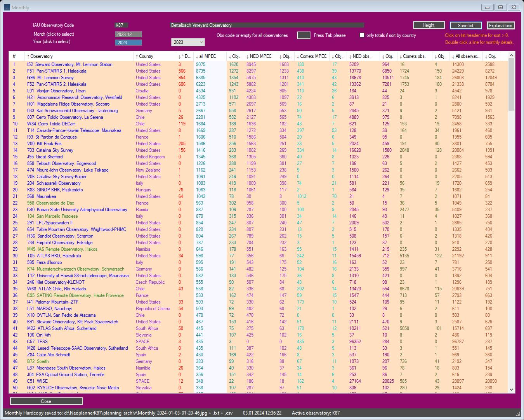Viewport: 524px width, 420px height.
Task: Click the Close button at bottom
Action: [x=46, y=401]
